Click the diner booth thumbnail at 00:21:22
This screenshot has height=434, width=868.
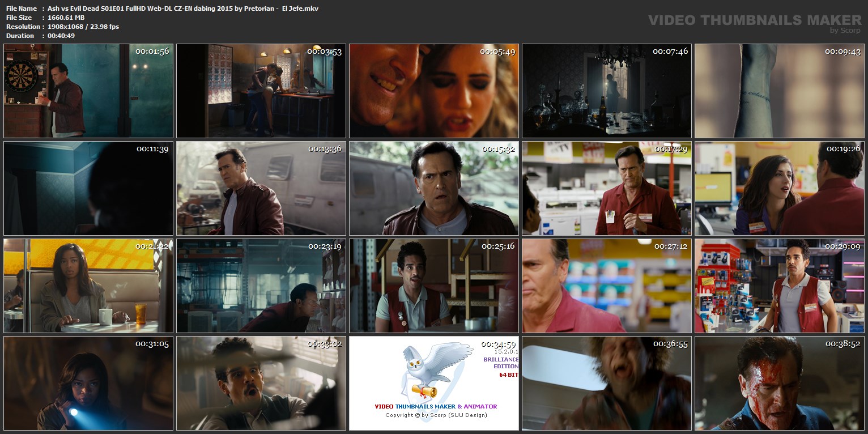pos(88,286)
